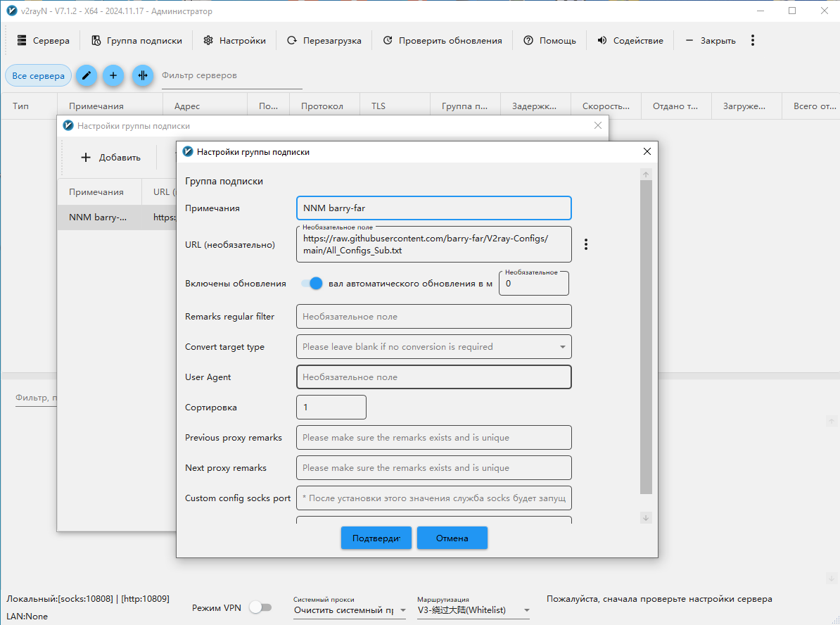
Task: Click the dialog's vertical scrollbar thumb
Action: click(x=646, y=338)
